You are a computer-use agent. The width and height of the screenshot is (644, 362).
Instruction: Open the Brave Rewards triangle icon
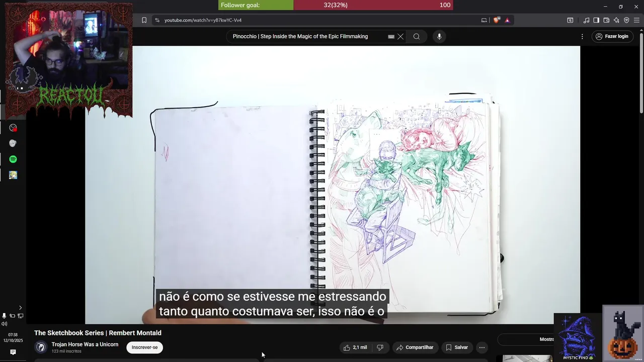point(507,20)
